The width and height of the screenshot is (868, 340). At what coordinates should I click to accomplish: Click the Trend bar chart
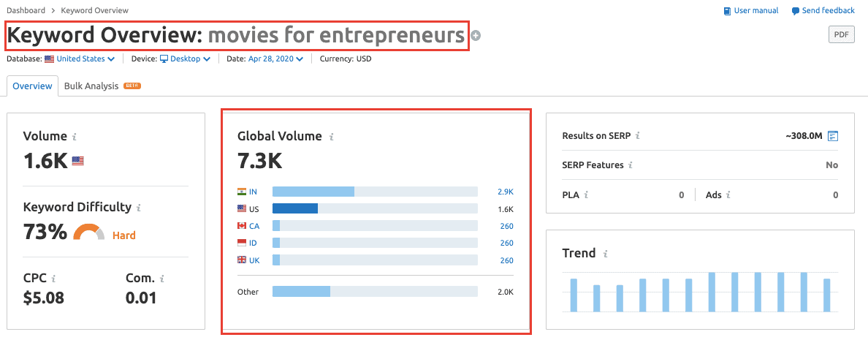pyautogui.click(x=700, y=292)
